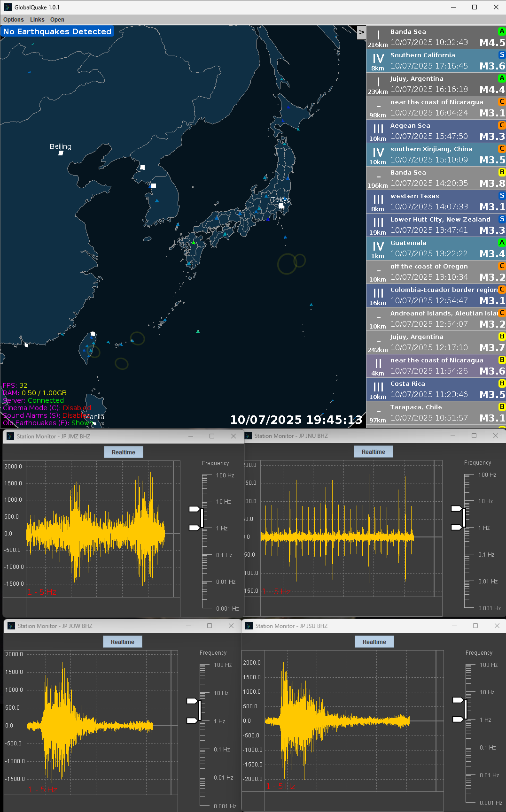Click lower frequency slider handle in JNU monitor
Viewport: 506px width, 812px height.
pos(457,527)
